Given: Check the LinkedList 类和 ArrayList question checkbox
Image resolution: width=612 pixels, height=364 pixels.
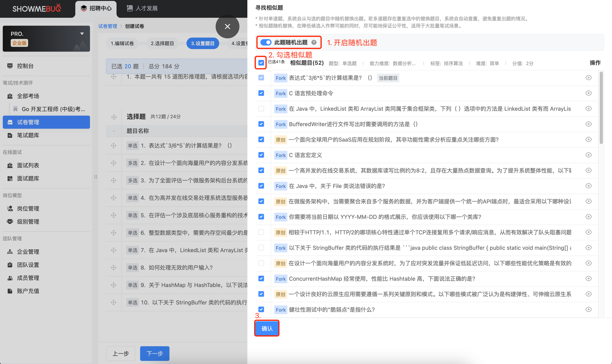Looking at the screenshot, I should [261, 109].
